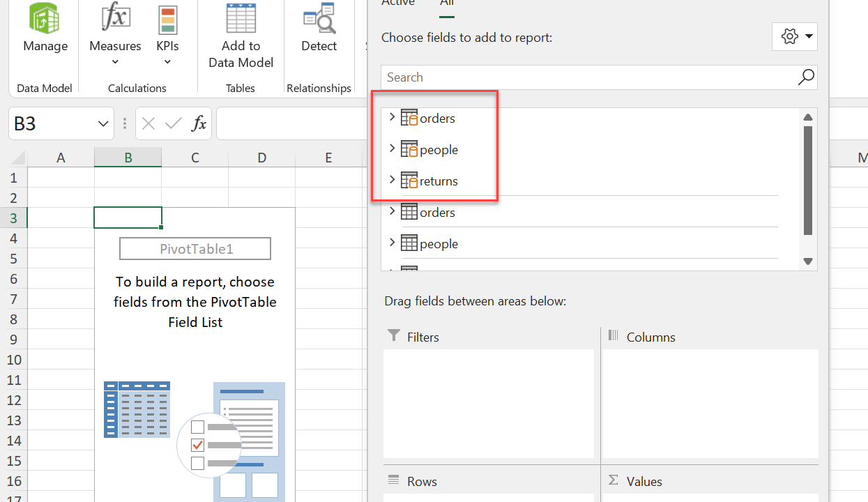
Task: Expand the first orders data model table
Action: [392, 117]
